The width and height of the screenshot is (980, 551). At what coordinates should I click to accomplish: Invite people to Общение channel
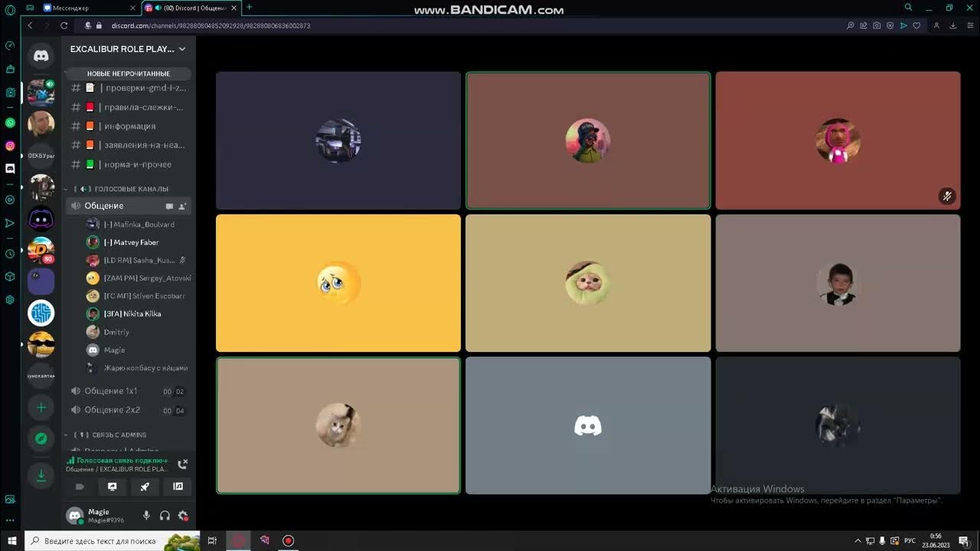tap(182, 206)
